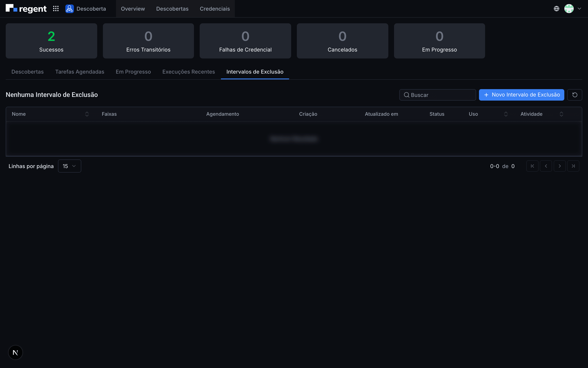Switch to Em Progresso tab
This screenshot has width=588, height=368.
pos(133,72)
